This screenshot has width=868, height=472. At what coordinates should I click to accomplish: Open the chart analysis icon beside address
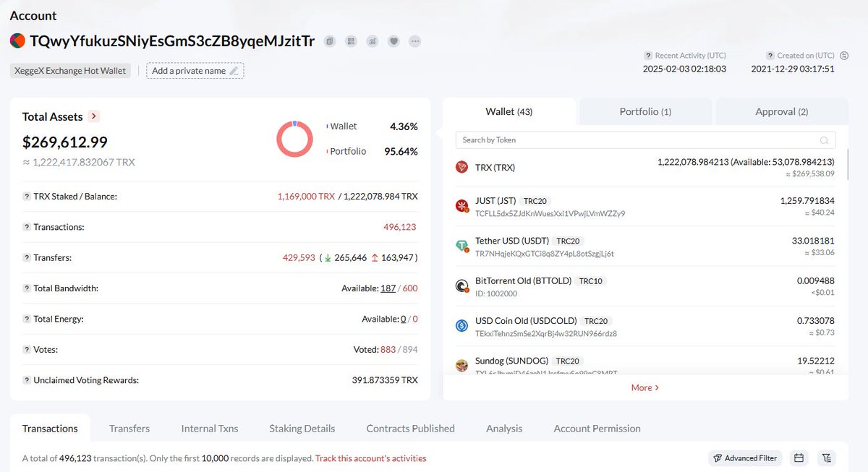tap(373, 41)
